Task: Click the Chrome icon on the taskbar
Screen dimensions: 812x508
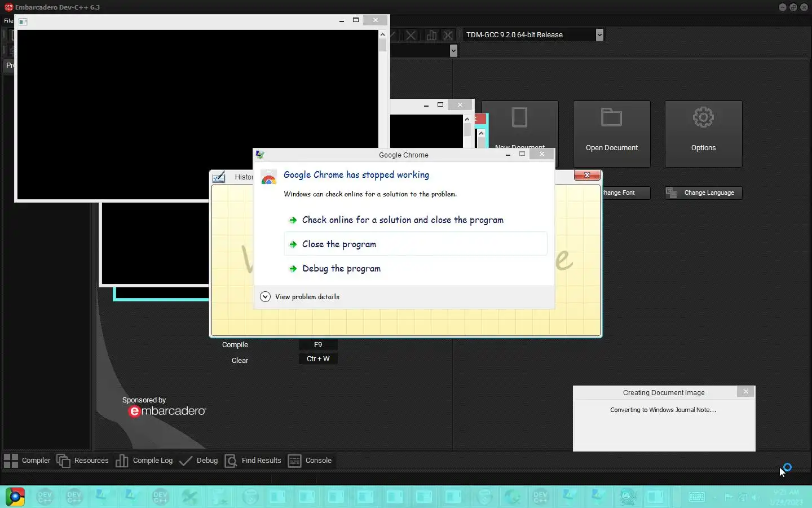Action: tap(15, 497)
